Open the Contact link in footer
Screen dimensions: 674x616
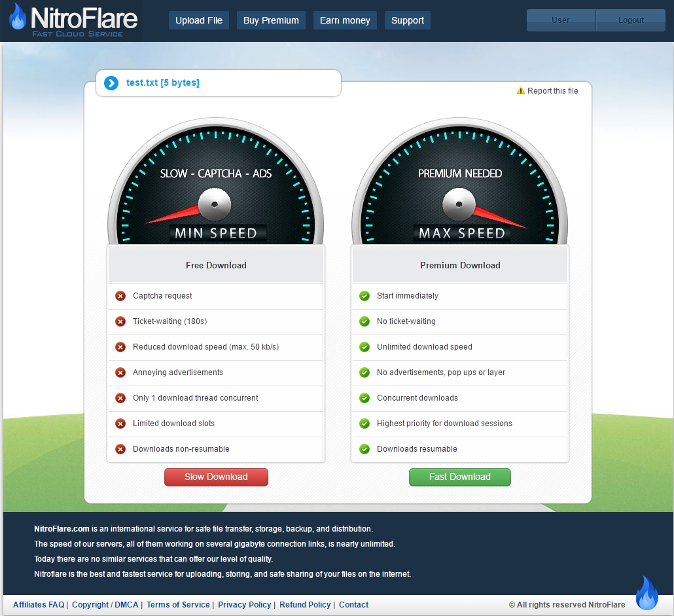click(354, 605)
